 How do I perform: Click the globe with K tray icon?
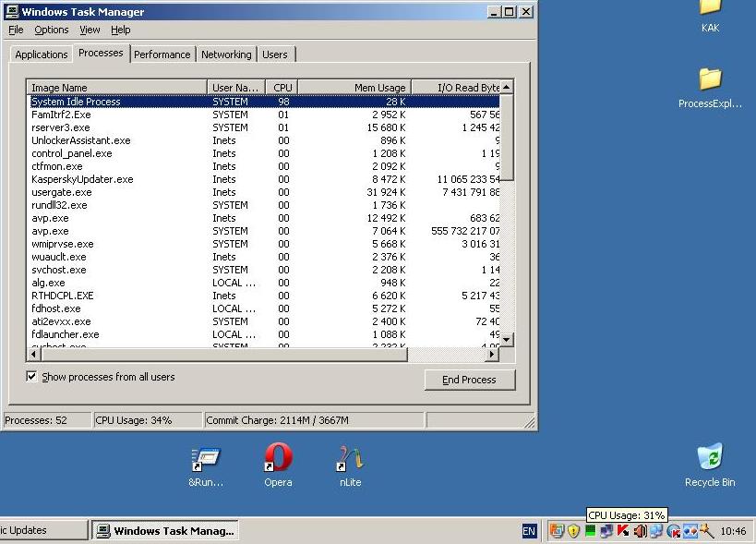pyautogui.click(x=674, y=531)
